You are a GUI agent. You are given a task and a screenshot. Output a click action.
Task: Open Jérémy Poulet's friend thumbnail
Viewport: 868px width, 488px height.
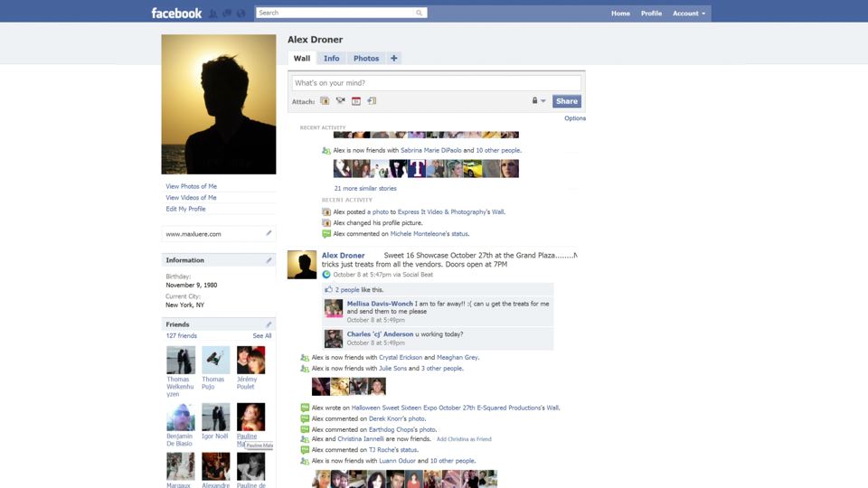[x=250, y=361]
